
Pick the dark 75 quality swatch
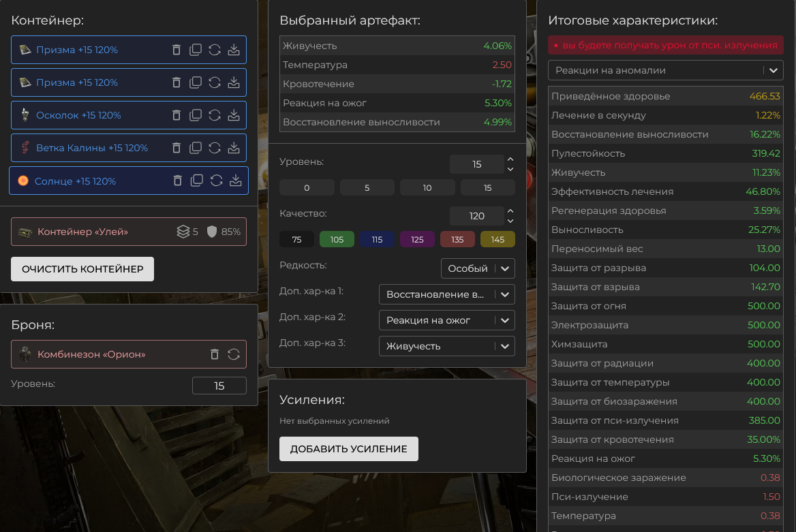(296, 240)
